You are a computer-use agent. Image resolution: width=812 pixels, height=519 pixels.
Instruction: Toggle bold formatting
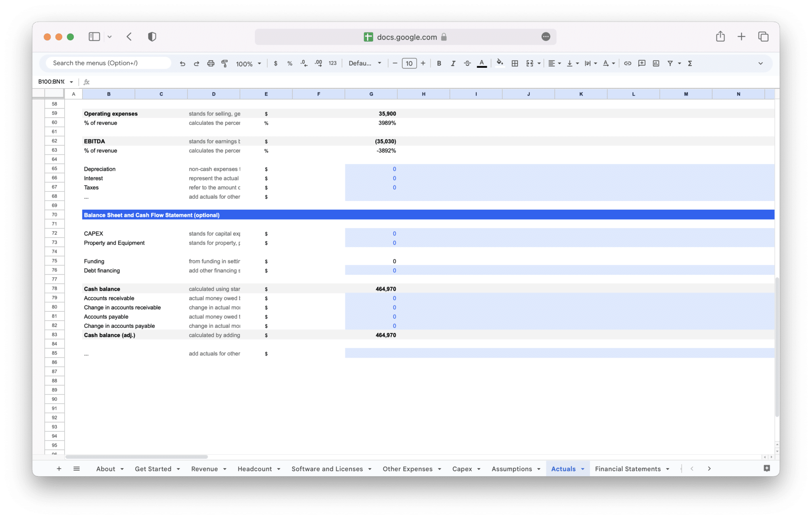click(439, 63)
